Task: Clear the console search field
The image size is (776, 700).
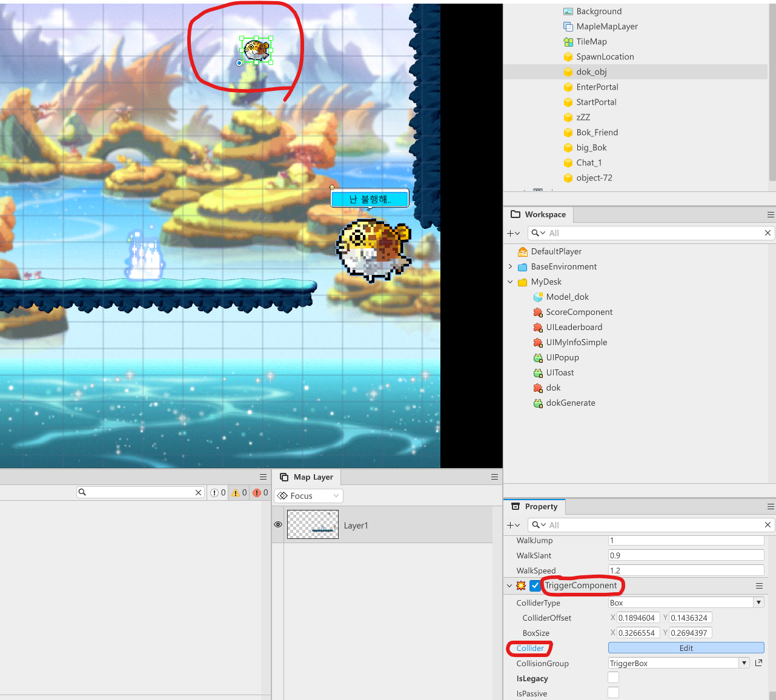Action: 198,493
